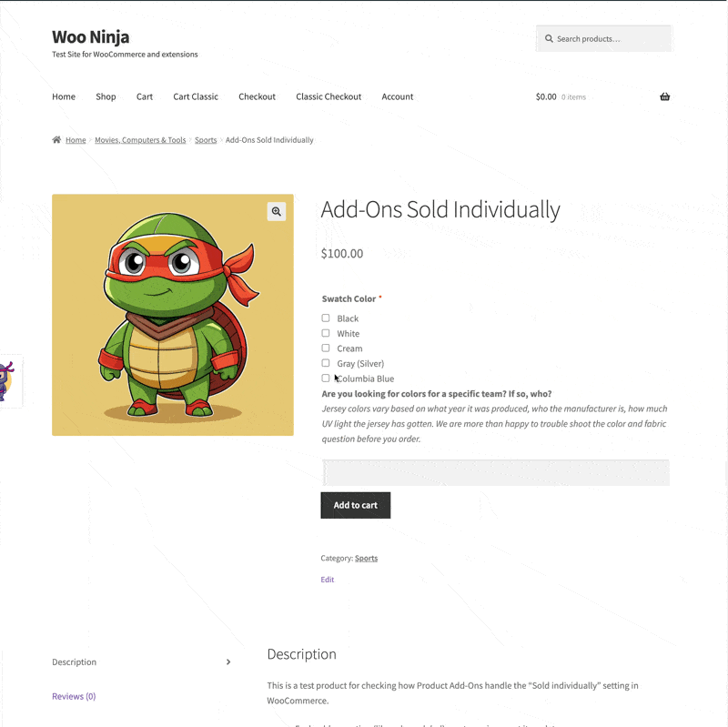The height and width of the screenshot is (727, 728).
Task: Click the team colors text input box
Action: (x=495, y=472)
